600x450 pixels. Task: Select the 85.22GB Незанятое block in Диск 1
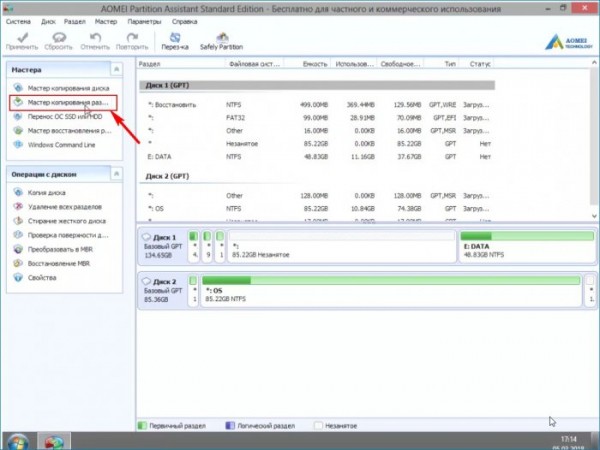[341, 246]
